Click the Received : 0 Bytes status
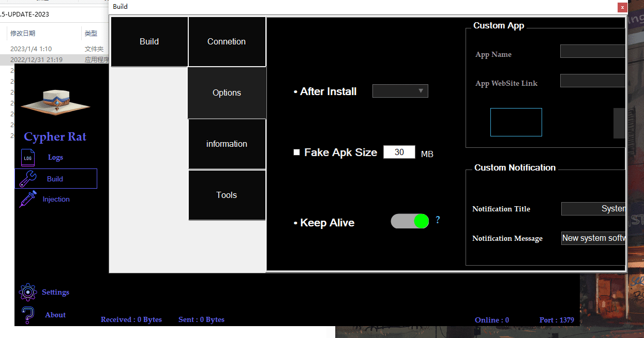 click(x=131, y=320)
